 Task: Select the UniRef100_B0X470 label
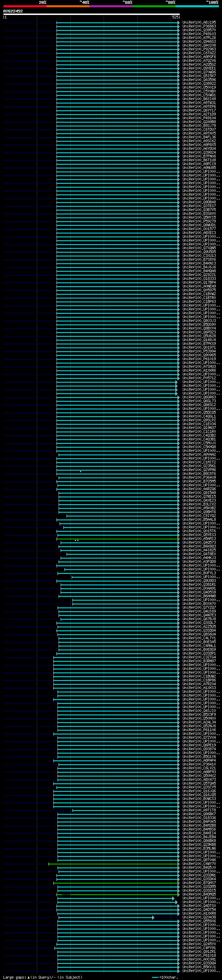click(x=199, y=604)
